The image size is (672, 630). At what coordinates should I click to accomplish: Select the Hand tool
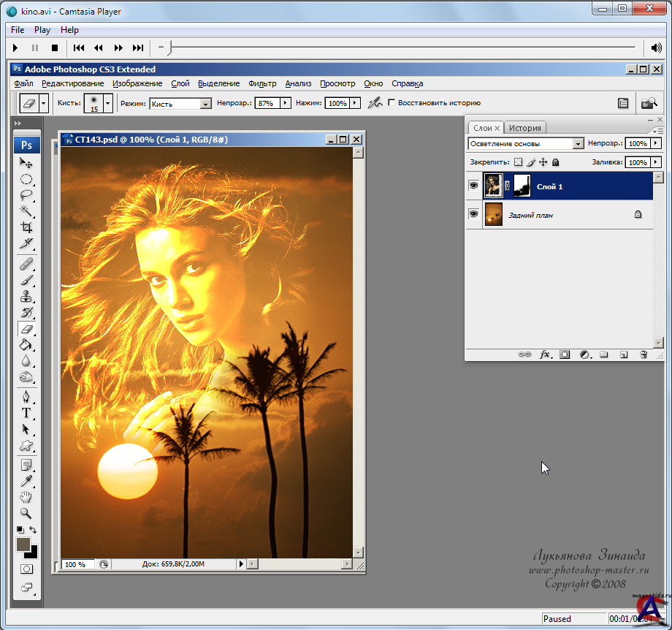pos(26,497)
